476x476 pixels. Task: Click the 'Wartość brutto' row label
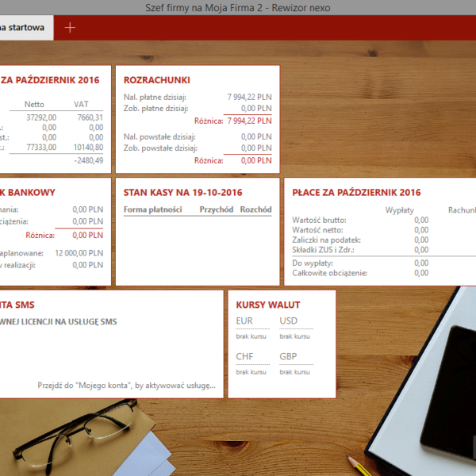319,220
